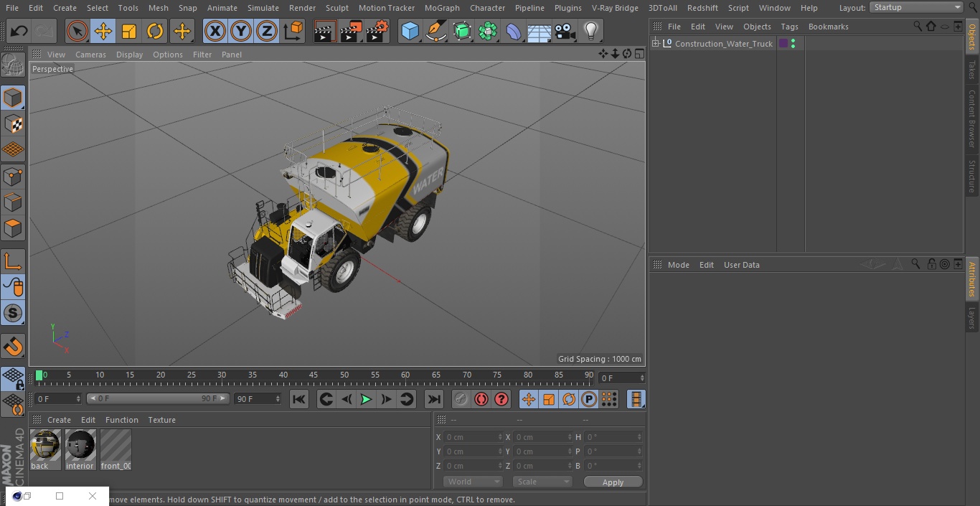Select the interior material thumbnail

tap(80, 450)
